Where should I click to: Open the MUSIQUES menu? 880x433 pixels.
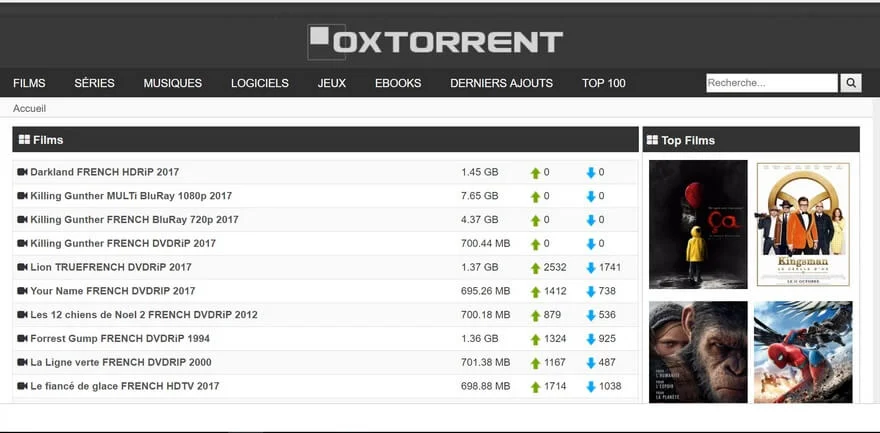tap(173, 83)
